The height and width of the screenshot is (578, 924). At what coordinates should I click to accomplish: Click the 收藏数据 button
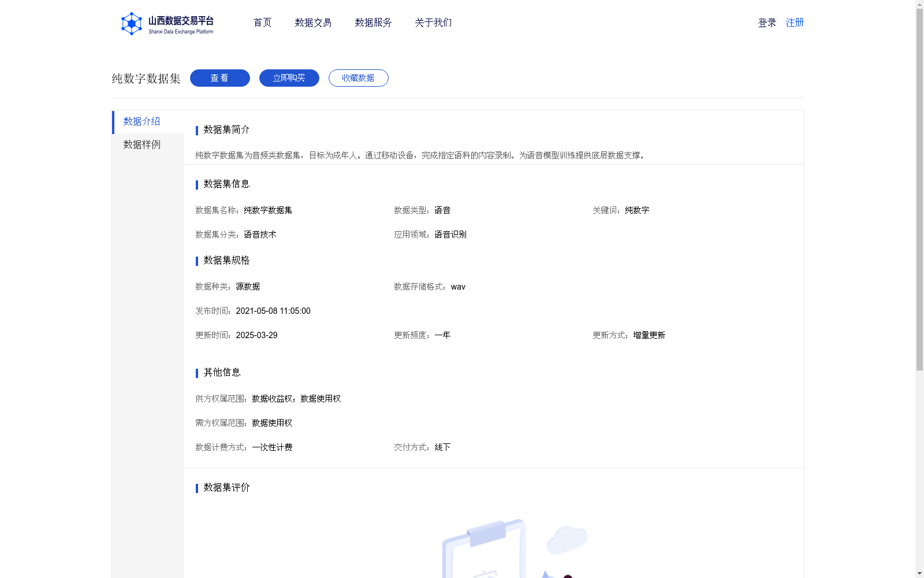(359, 78)
